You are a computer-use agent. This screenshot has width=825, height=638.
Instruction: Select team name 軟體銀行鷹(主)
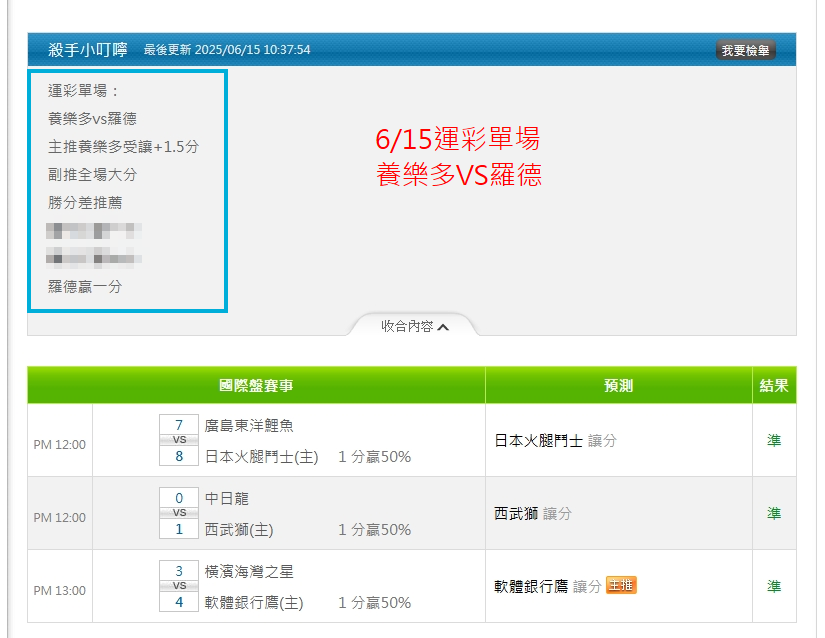click(x=254, y=602)
